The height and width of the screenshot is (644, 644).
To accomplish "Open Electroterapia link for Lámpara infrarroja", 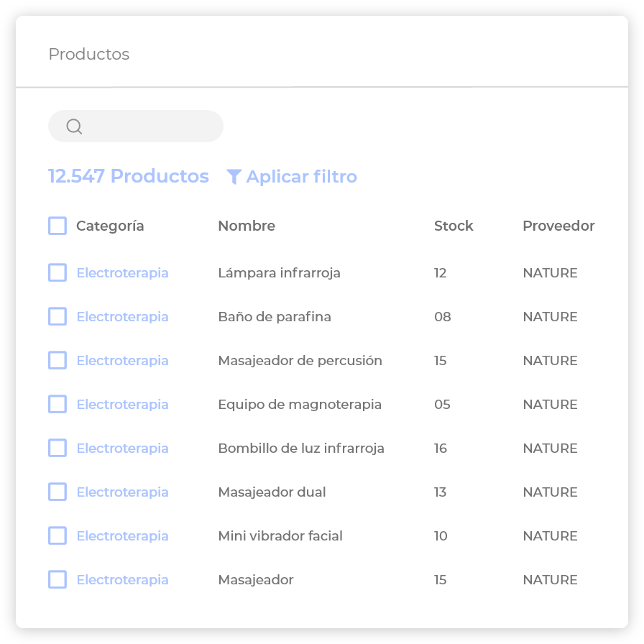I will 122,273.
